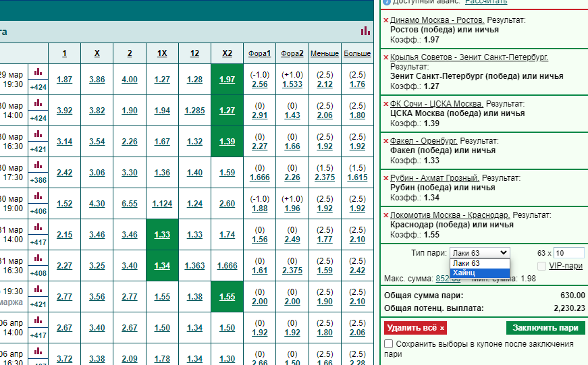Click column header 1X
This screenshot has width=588, height=365.
pos(162,53)
